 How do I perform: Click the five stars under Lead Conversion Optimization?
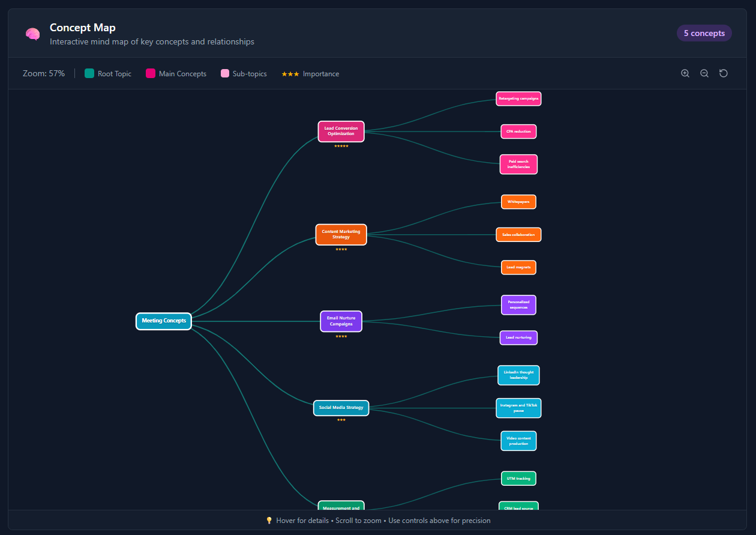pos(341,145)
